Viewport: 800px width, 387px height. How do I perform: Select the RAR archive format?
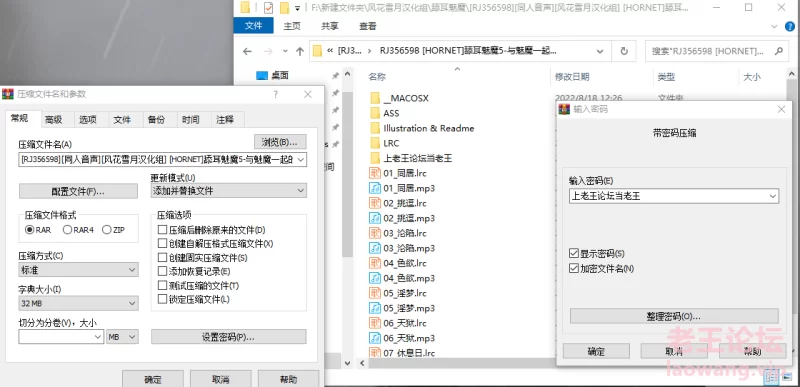(29, 230)
